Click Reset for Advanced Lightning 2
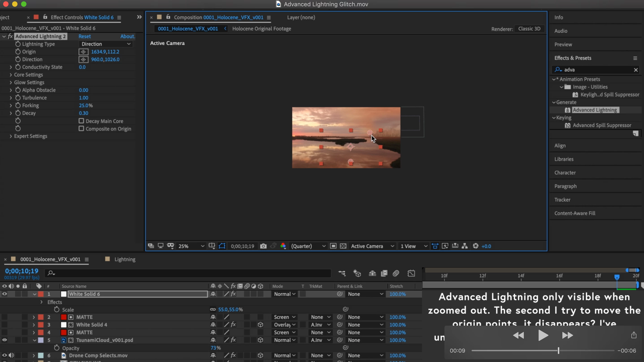Image resolution: width=644 pixels, height=362 pixels. (x=85, y=36)
